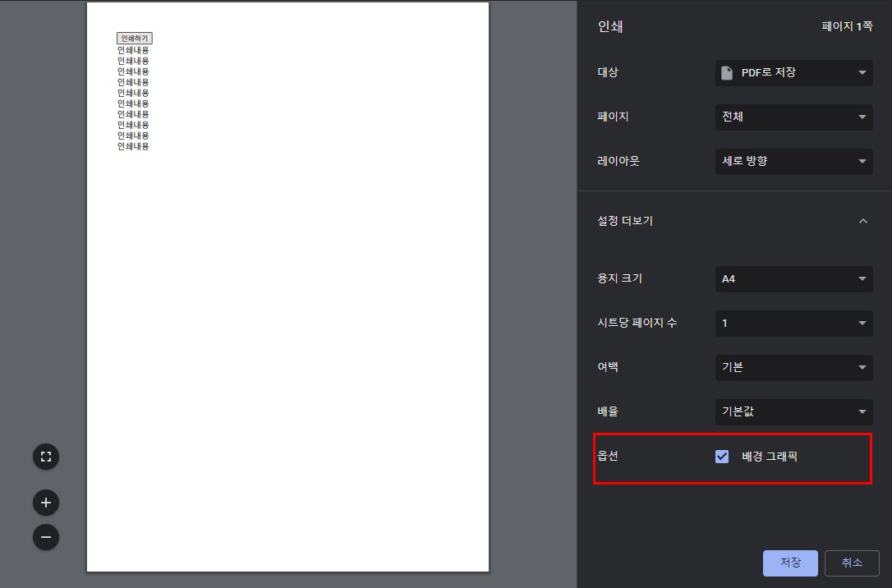The height and width of the screenshot is (588, 892).
Task: Click the 배율 label
Action: point(608,411)
